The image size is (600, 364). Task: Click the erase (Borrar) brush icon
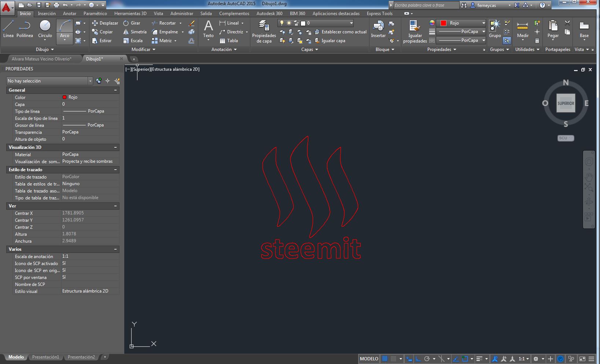tap(191, 23)
